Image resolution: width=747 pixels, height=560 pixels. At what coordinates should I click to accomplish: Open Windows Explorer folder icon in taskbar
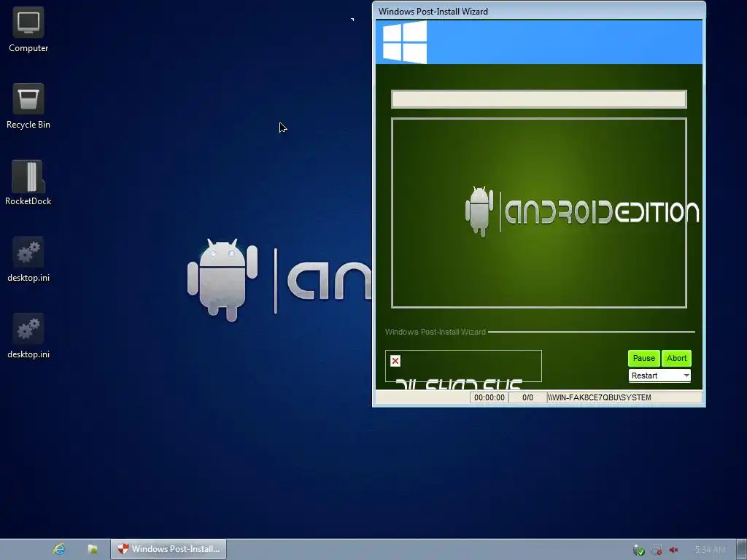coord(93,549)
